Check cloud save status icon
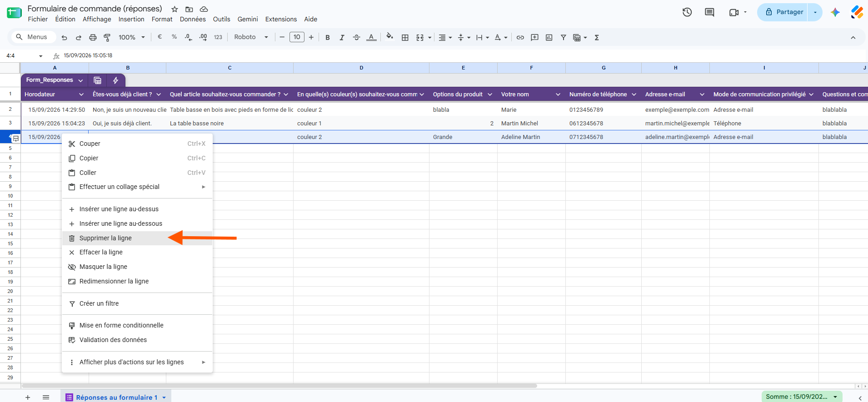This screenshot has width=868, height=402. (204, 9)
